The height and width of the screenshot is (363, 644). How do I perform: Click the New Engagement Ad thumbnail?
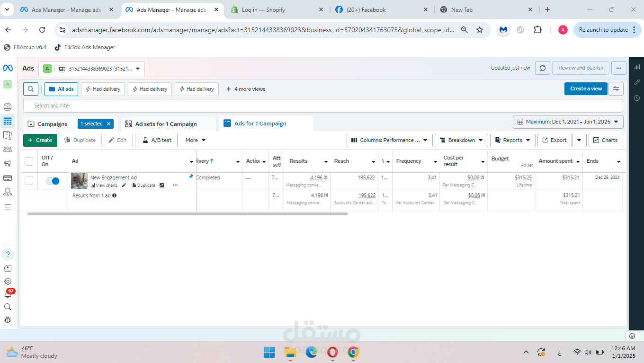(x=79, y=181)
